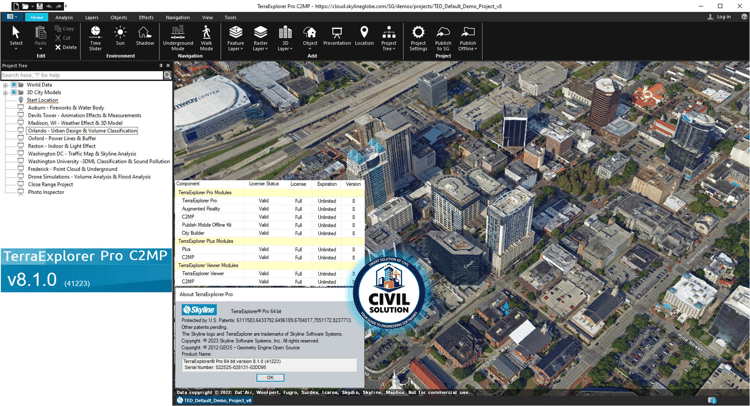This screenshot has height=406, width=750.
Task: Select 'Reston - Indoor & Light Effect'
Action: (x=62, y=146)
